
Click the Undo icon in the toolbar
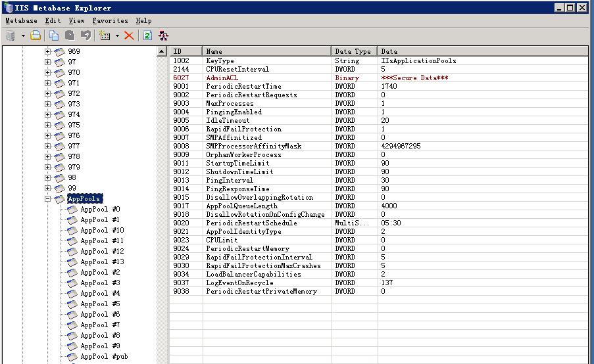click(x=86, y=35)
